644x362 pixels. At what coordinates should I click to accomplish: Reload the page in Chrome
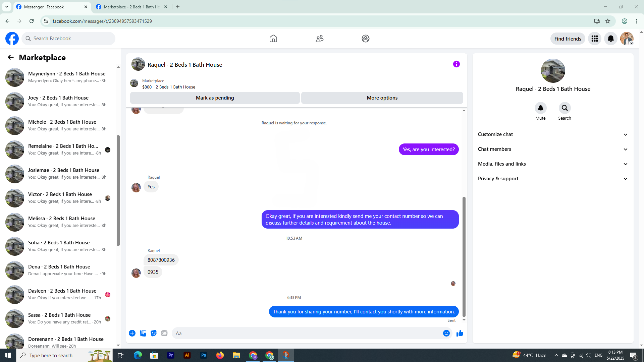click(32, 21)
